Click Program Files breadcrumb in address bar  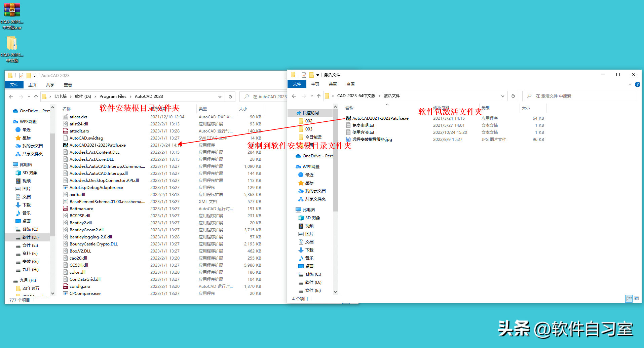[113, 96]
